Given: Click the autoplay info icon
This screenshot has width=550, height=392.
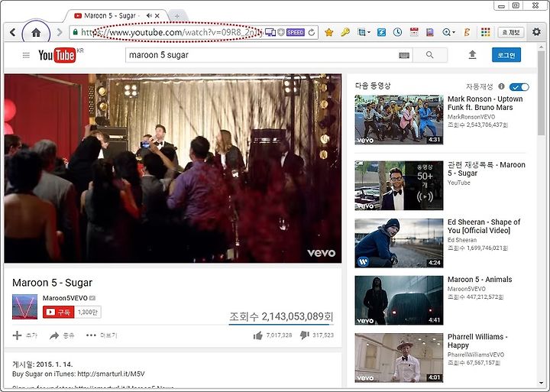Looking at the screenshot, I should 501,86.
